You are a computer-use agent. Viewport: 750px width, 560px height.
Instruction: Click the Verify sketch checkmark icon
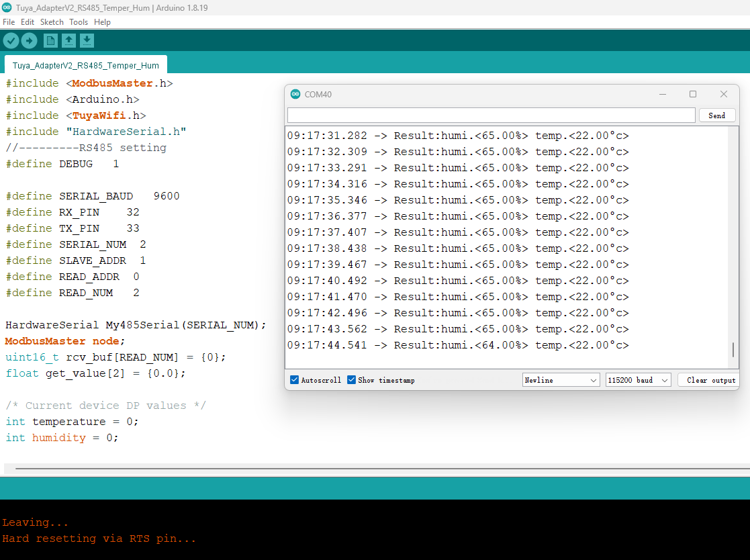pyautogui.click(x=11, y=41)
